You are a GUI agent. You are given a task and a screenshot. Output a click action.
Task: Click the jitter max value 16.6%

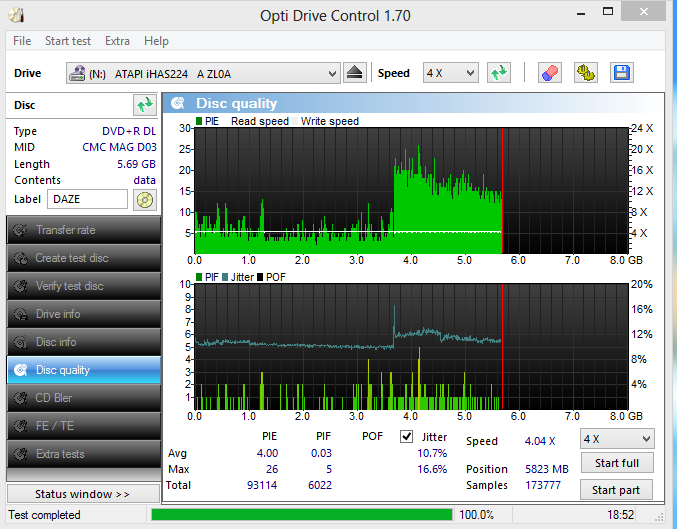[432, 469]
